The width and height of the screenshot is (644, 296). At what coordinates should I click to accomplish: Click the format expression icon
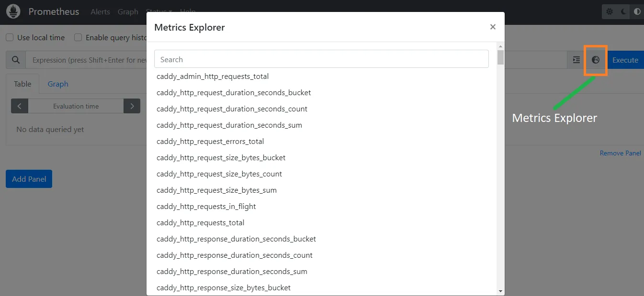click(576, 60)
